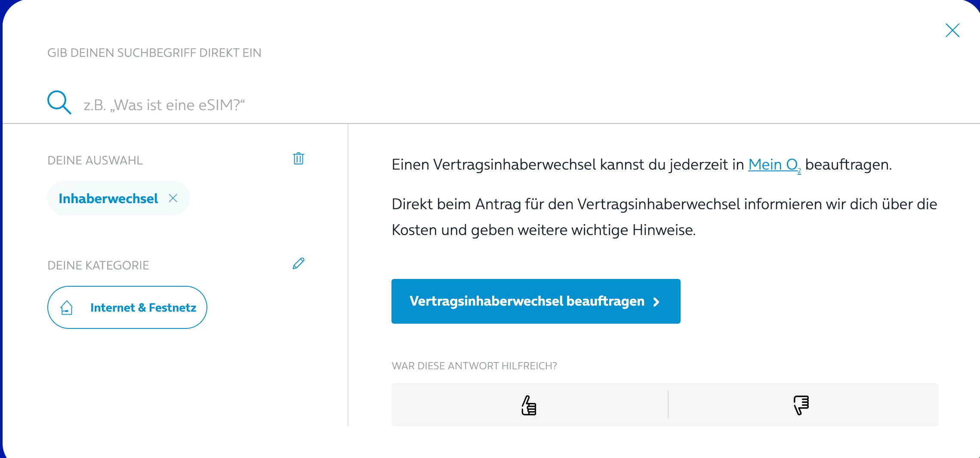This screenshot has width=980, height=458.
Task: Edit category using the pencil icon
Action: coord(299,263)
